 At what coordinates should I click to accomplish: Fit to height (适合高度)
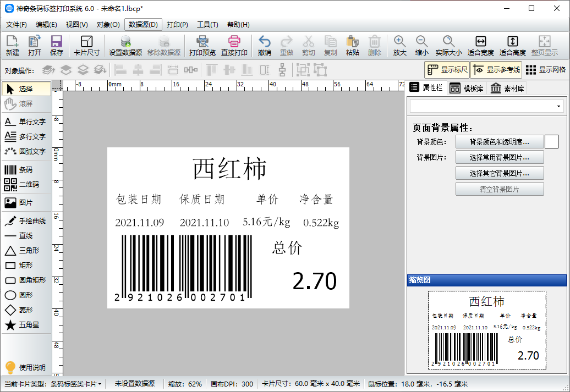(x=513, y=46)
